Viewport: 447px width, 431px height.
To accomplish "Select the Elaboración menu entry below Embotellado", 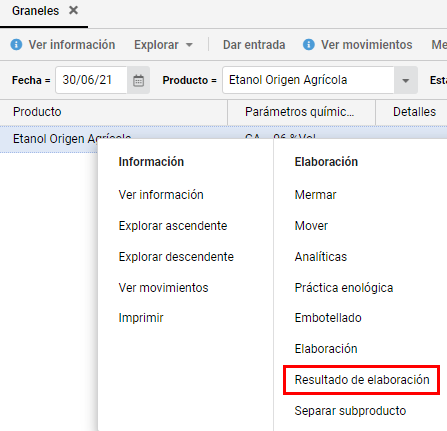I will tap(326, 349).
